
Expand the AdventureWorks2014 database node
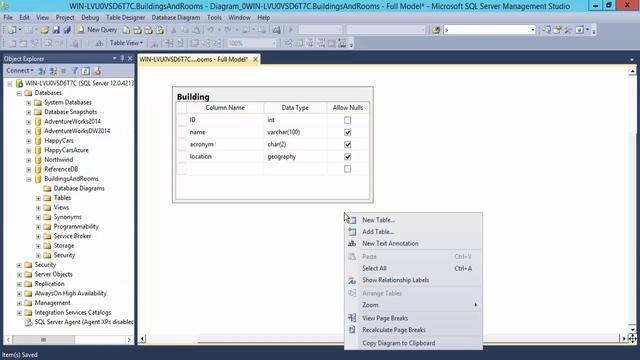tap(29, 122)
